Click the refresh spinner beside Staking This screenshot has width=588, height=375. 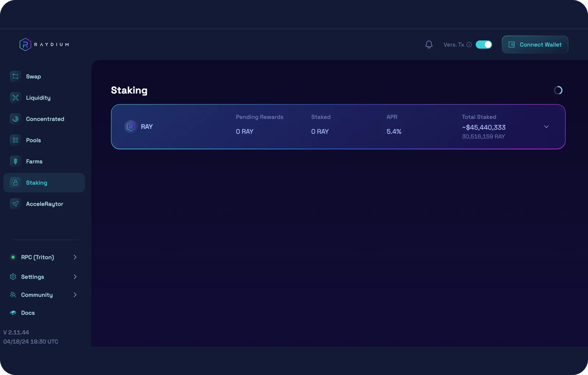tap(558, 90)
